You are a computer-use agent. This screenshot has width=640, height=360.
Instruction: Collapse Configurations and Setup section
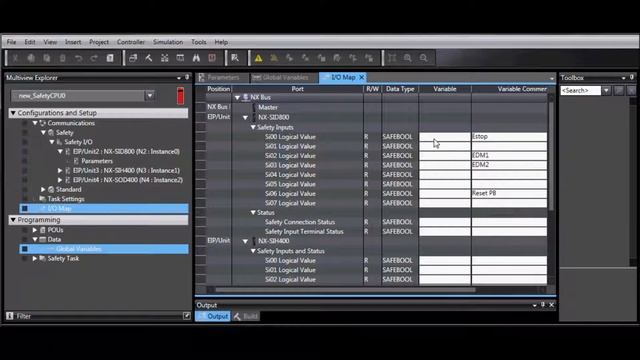(x=13, y=113)
